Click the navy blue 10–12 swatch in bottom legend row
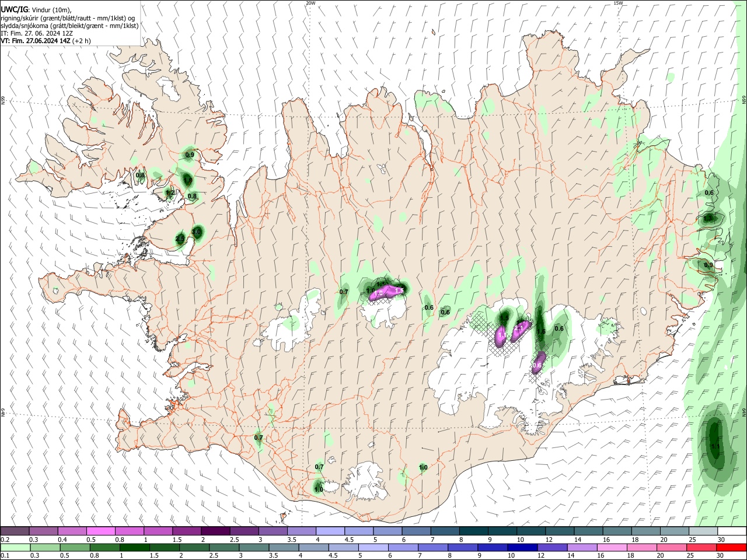This screenshot has height=560, width=747. (x=522, y=548)
